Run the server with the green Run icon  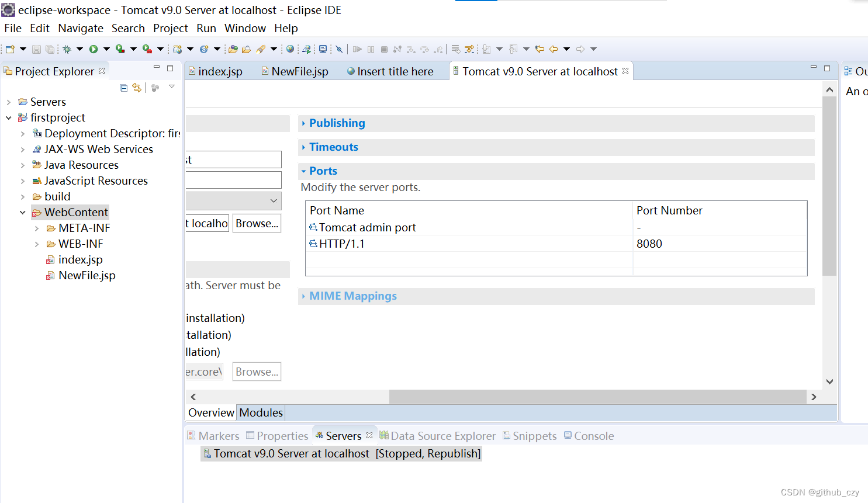94,48
